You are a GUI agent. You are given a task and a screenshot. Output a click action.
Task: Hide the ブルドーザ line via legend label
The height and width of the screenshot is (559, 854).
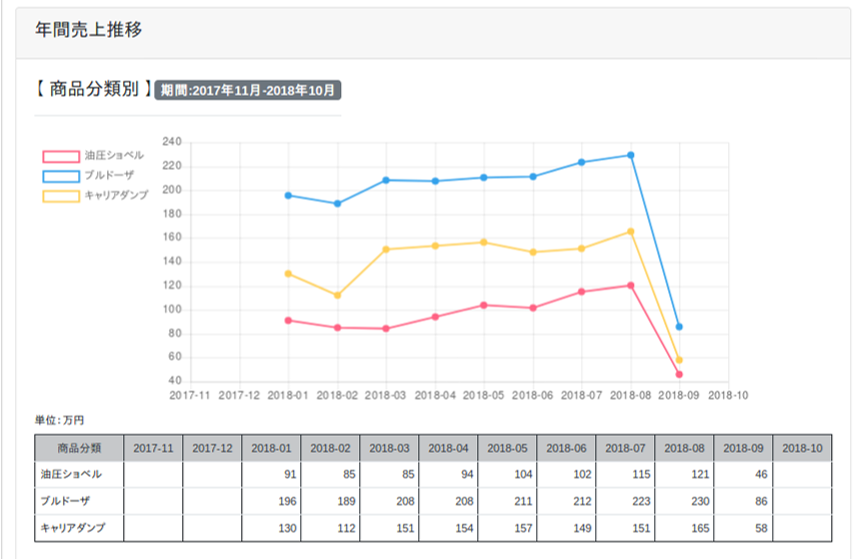tap(108, 176)
